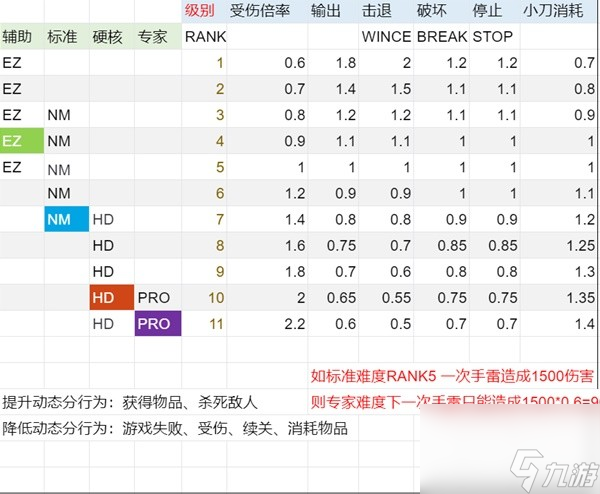This screenshot has height=494, width=600.
Task: Select 小刀消耗 value 1.3 in rank 9
Action: [558, 271]
